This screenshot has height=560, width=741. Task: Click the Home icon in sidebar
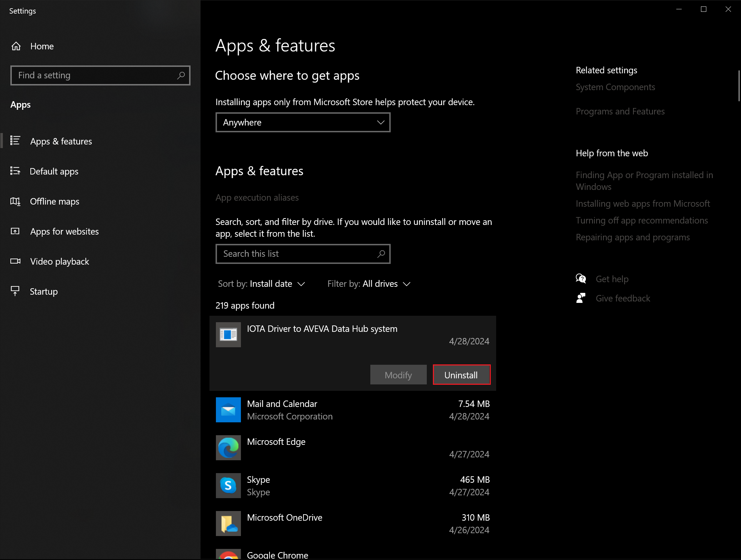16,46
